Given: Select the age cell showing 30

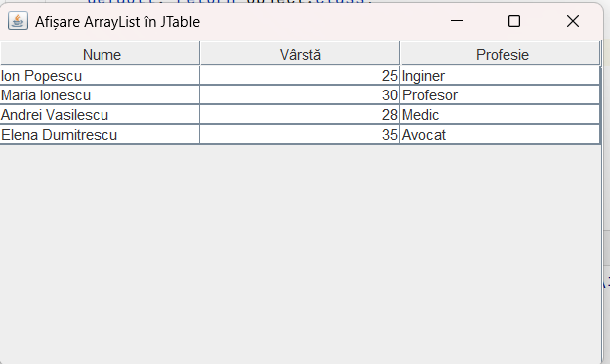Looking at the screenshot, I should (300, 94).
